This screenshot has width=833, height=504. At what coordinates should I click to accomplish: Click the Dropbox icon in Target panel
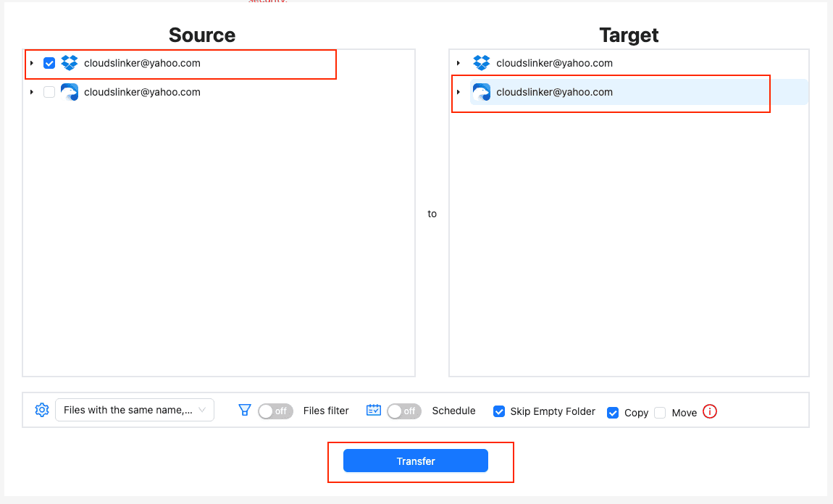click(x=482, y=63)
